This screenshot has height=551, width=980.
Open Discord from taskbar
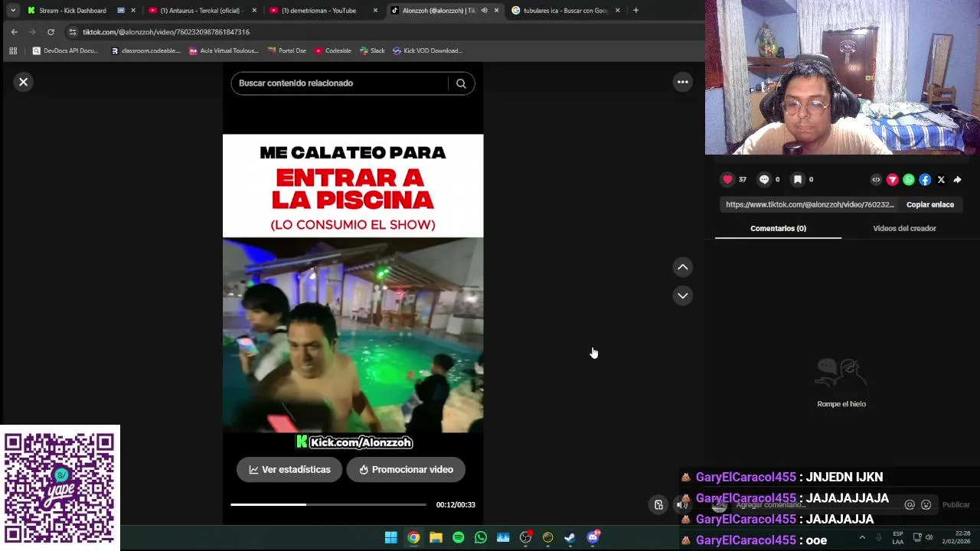pyautogui.click(x=593, y=538)
